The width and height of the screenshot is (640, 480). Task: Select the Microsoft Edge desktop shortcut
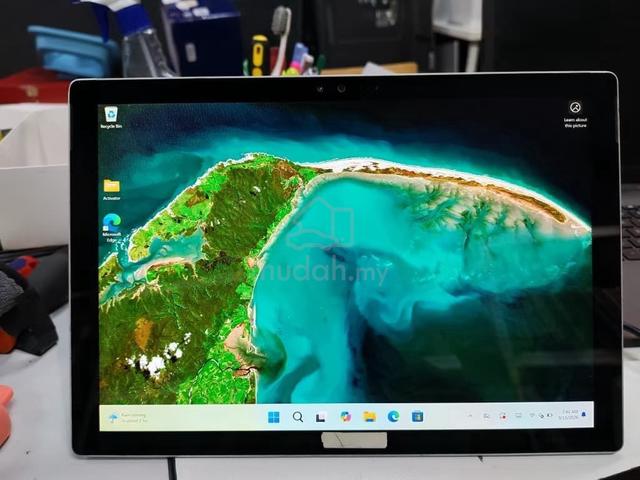(x=111, y=228)
